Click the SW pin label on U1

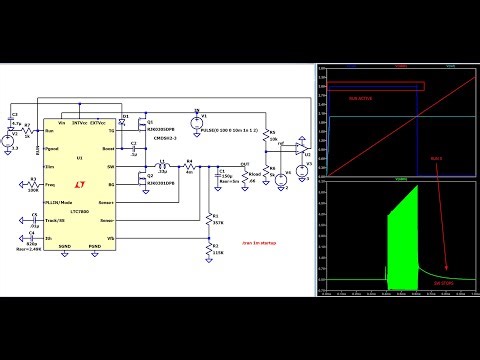[x=111, y=167]
